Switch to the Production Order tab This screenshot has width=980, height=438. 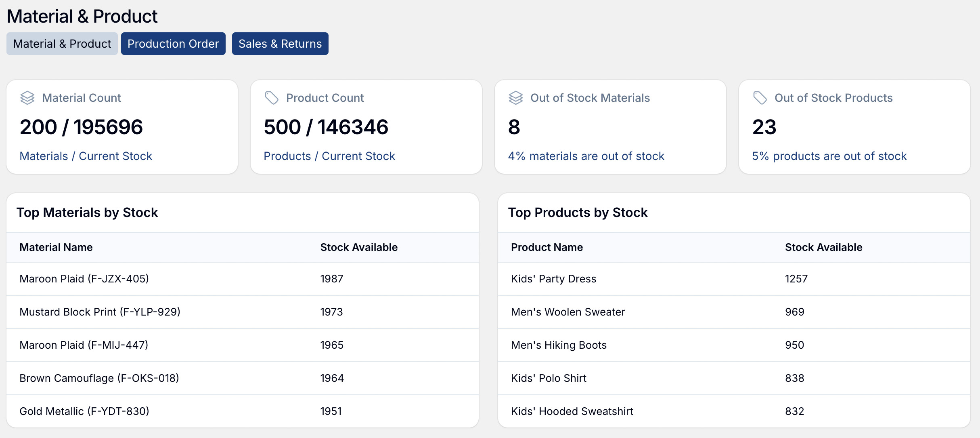(173, 44)
